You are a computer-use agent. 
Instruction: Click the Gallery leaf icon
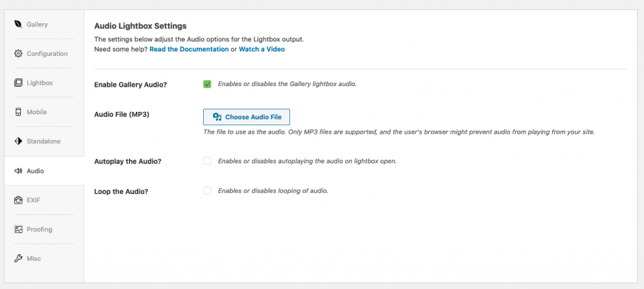[18, 25]
